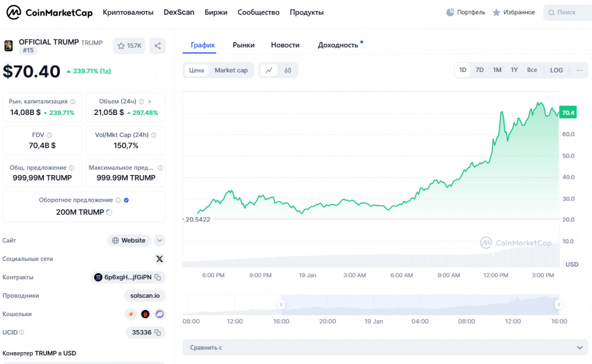Open the Криптовалюты menu
Screen dimensions: 592x364
click(128, 12)
